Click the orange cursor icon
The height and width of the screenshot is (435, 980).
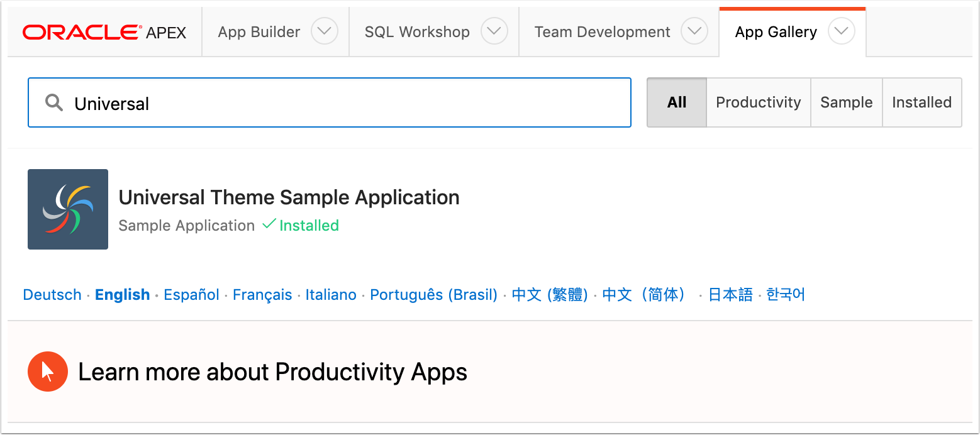click(x=48, y=372)
